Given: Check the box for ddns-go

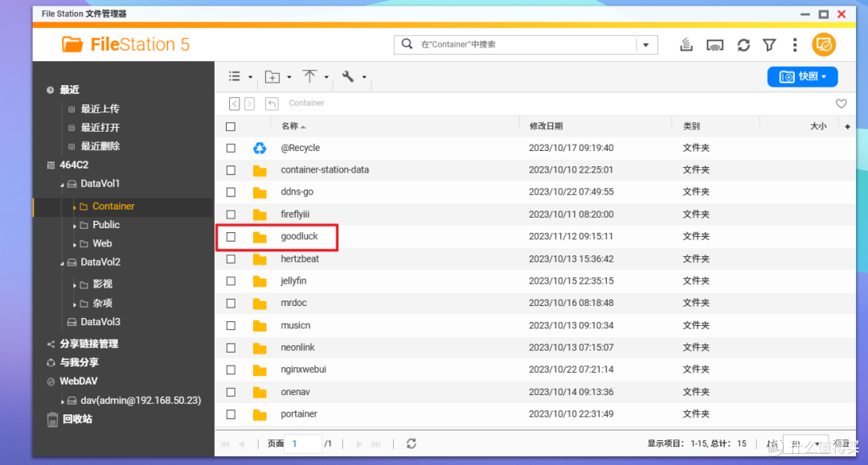Looking at the screenshot, I should point(231,193).
